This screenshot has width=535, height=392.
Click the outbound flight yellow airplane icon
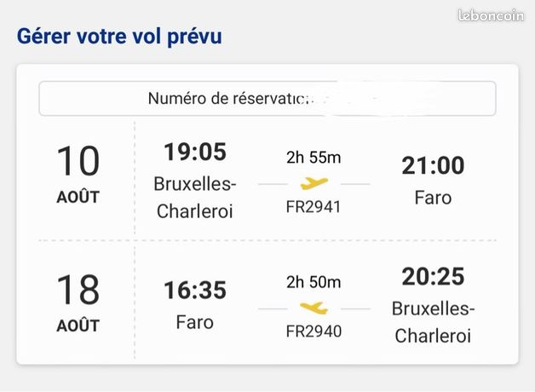tap(314, 183)
